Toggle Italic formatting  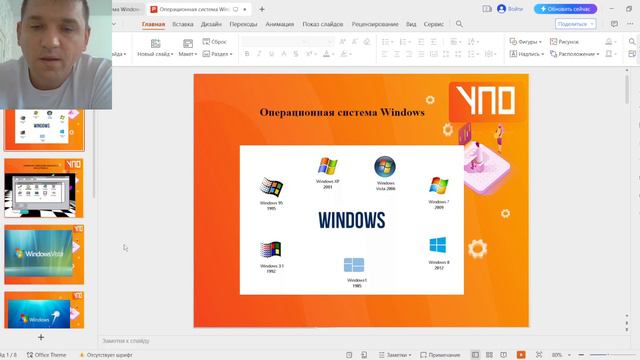pos(259,54)
